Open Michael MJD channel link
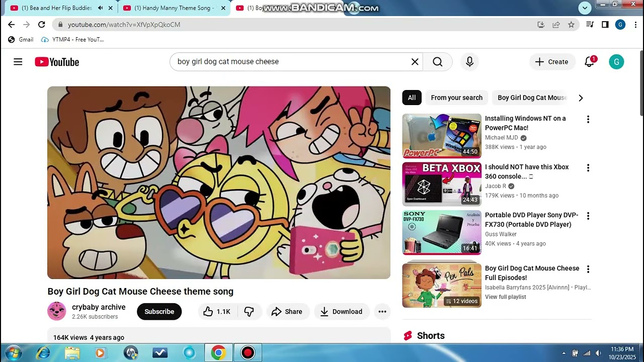This screenshot has height=362, width=644. pyautogui.click(x=501, y=137)
